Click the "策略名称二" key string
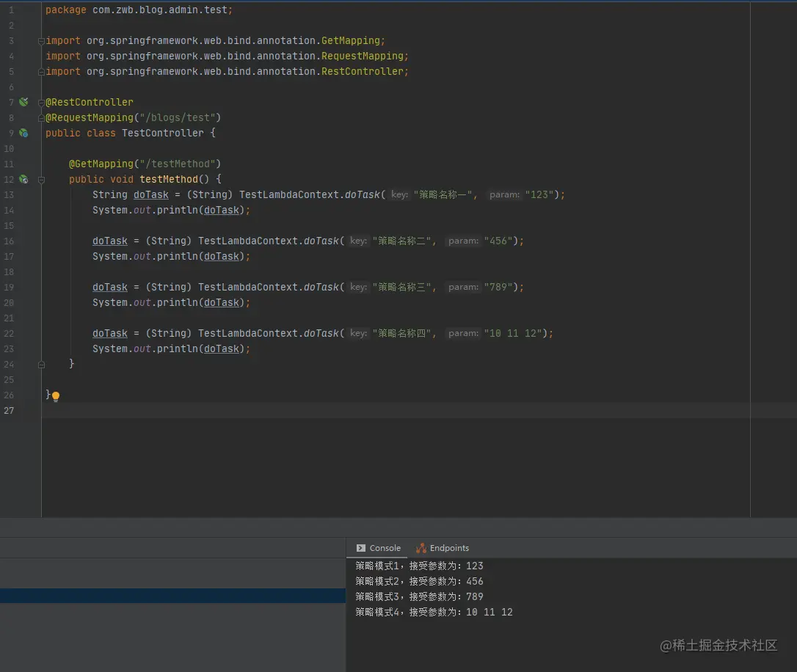The width and height of the screenshot is (797, 672). point(401,241)
